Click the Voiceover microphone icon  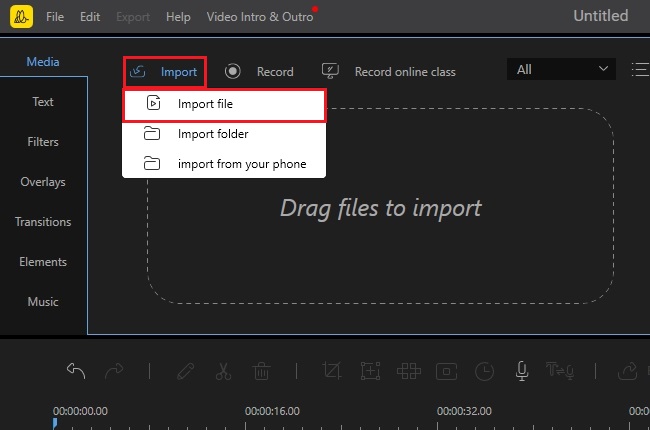click(522, 371)
